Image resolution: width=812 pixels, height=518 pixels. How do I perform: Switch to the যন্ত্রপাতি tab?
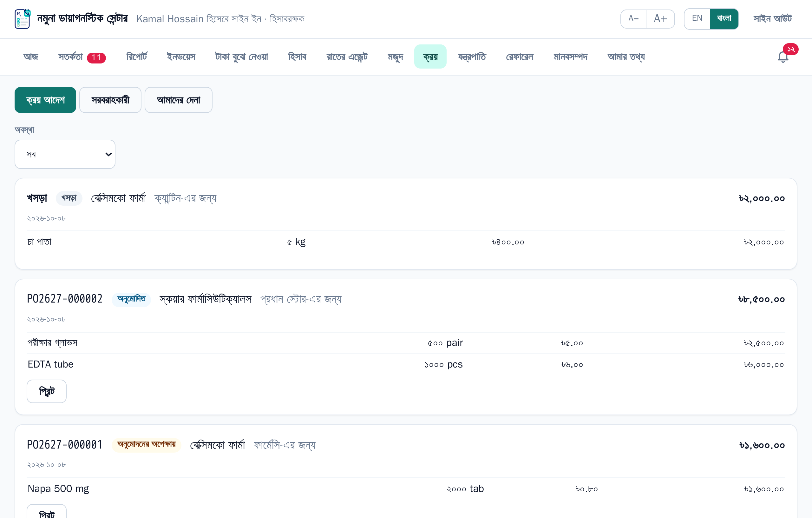click(472, 57)
